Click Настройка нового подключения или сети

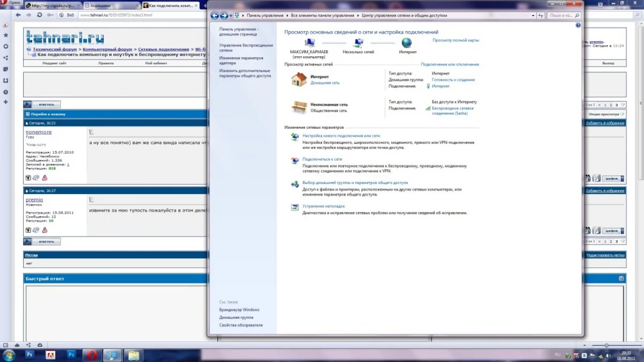pyautogui.click(x=341, y=136)
